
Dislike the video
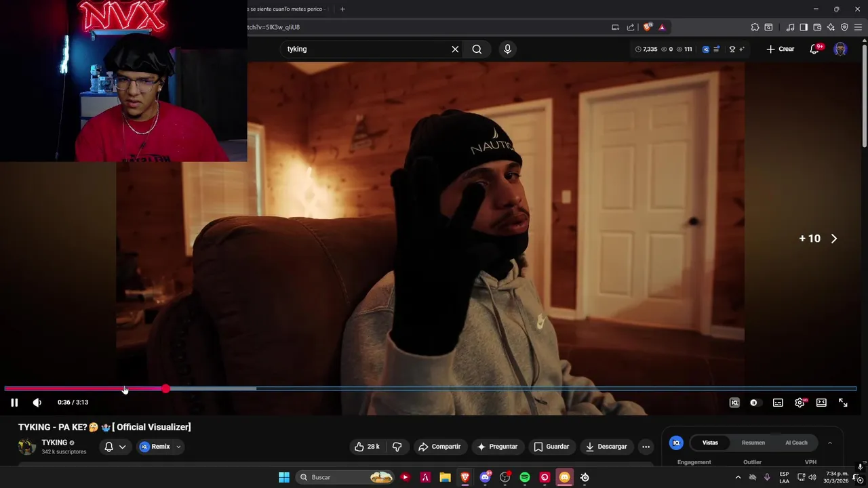tap(397, 447)
